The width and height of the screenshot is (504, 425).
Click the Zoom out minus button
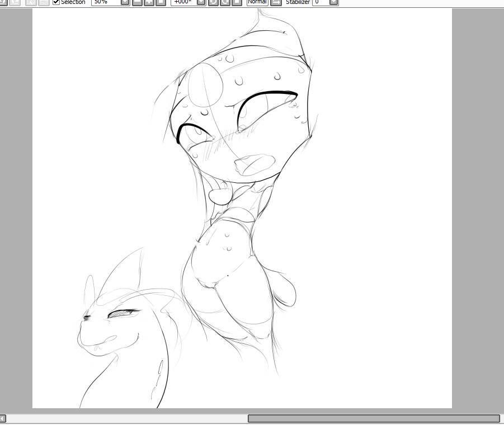click(x=137, y=2)
